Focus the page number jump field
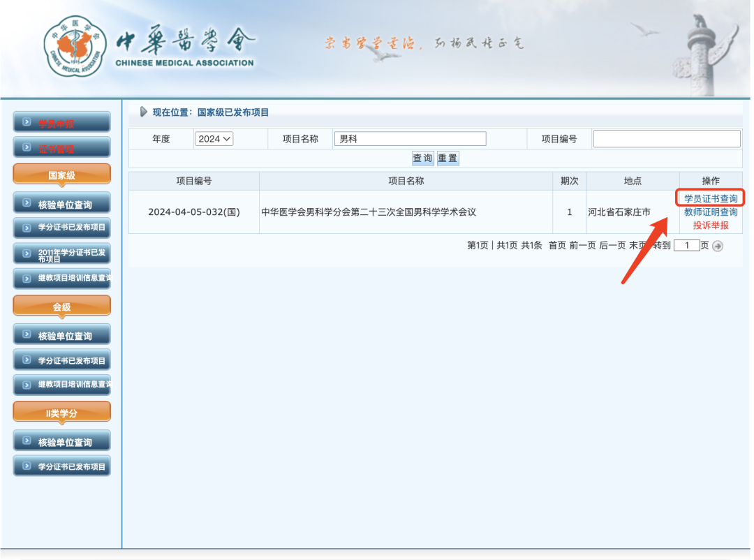Image resolution: width=754 pixels, height=560 pixels. click(686, 245)
